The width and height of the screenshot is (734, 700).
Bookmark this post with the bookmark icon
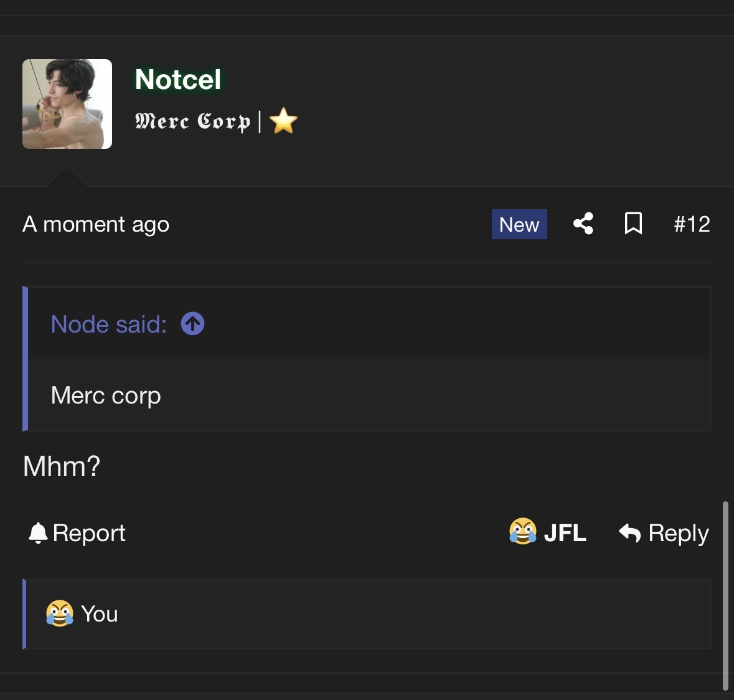tap(633, 224)
